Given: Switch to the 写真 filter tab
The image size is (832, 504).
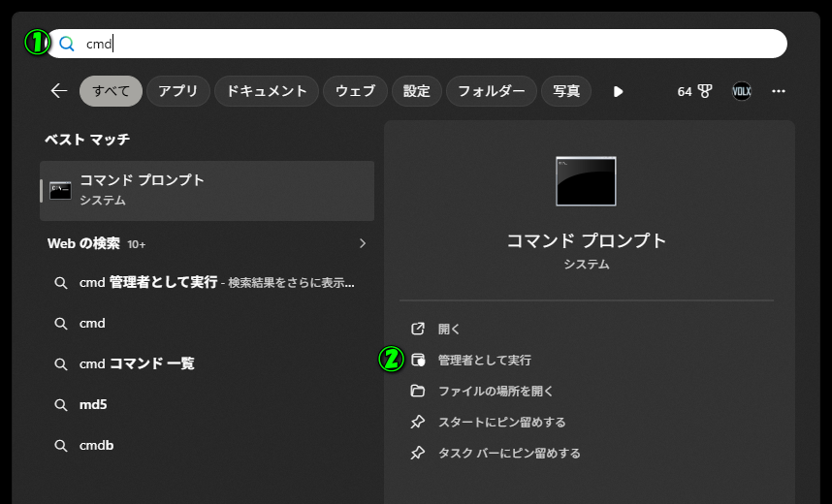Looking at the screenshot, I should tap(566, 91).
